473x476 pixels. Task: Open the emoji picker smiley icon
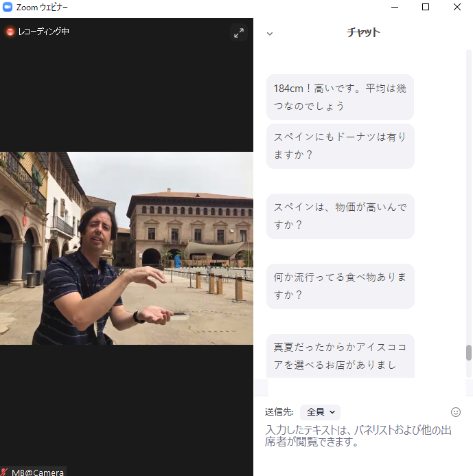pyautogui.click(x=455, y=412)
